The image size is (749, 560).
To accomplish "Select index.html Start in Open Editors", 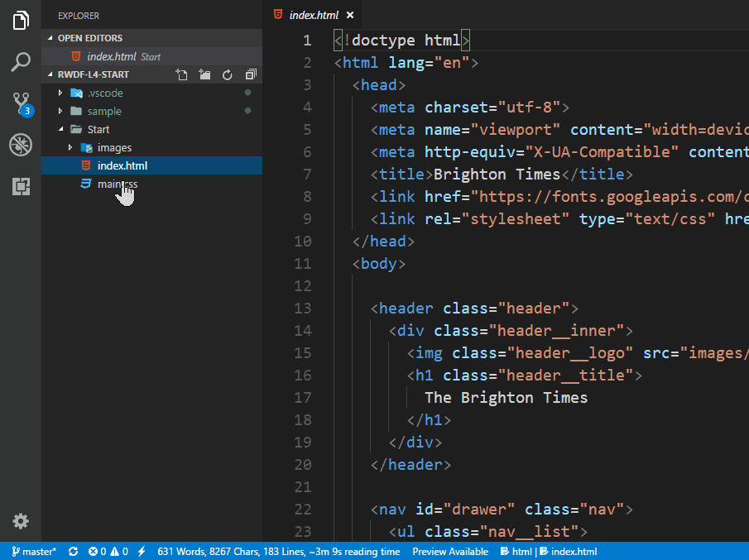I will [x=152, y=56].
